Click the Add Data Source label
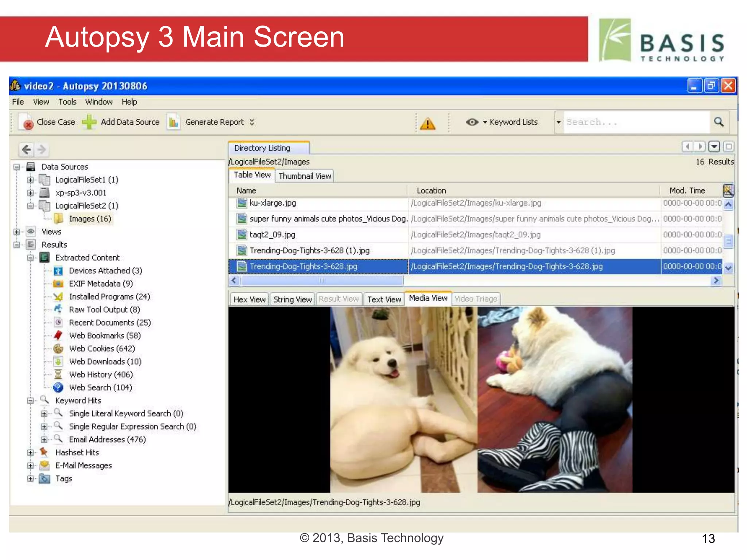Screen dimensions: 747x560 tap(130, 122)
